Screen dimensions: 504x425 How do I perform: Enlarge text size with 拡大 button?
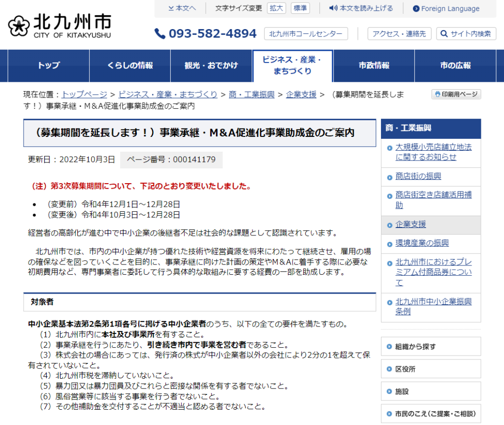pyautogui.click(x=276, y=8)
